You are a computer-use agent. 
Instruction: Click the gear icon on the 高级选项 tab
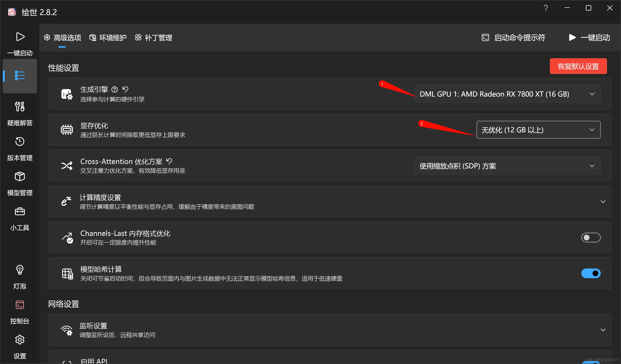47,38
